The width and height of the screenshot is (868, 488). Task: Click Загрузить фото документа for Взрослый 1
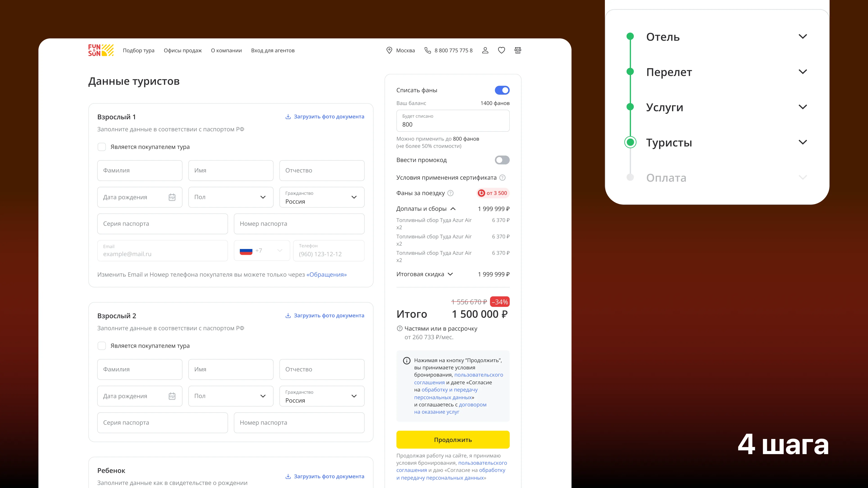325,117
